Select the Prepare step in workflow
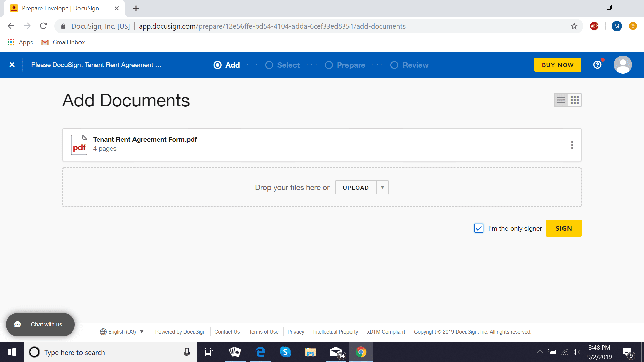 351,65
